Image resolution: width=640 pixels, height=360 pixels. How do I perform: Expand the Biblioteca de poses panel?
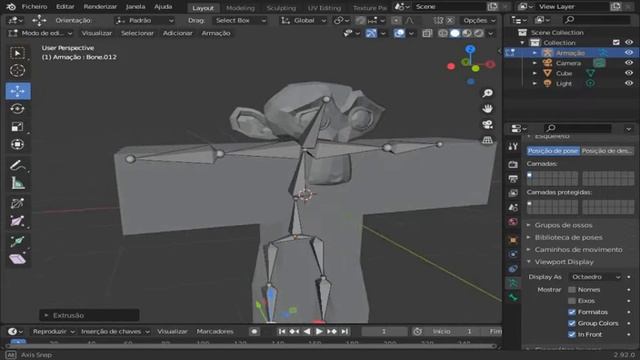click(x=568, y=237)
